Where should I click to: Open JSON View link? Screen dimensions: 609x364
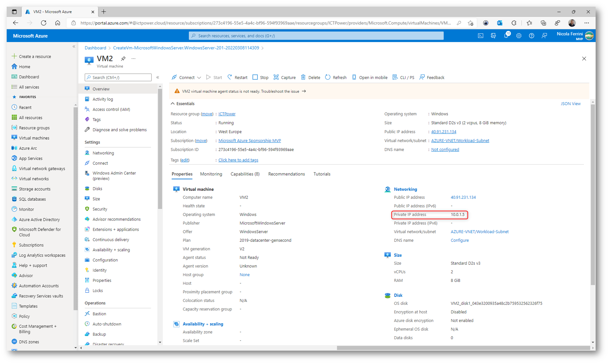click(x=570, y=103)
